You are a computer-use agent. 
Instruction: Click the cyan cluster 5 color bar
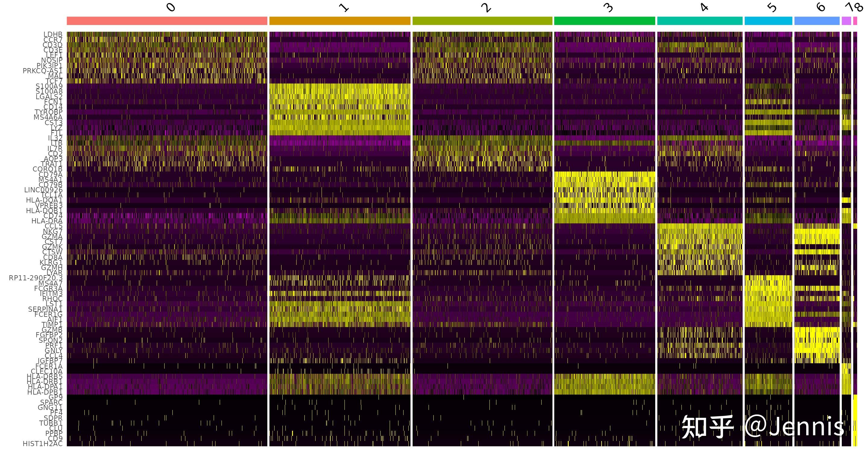(x=768, y=21)
